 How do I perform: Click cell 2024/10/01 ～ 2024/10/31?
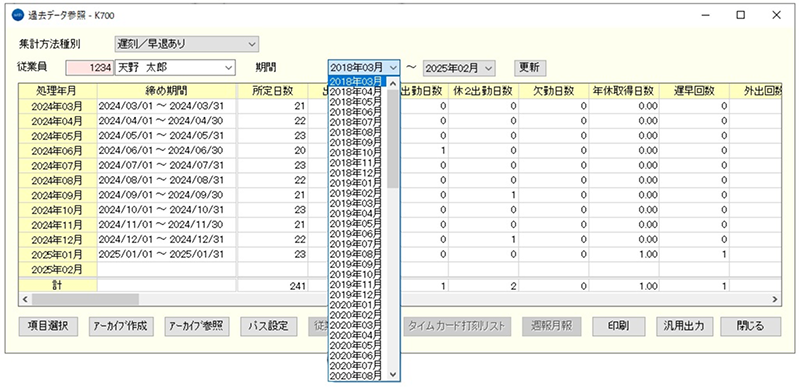click(167, 210)
